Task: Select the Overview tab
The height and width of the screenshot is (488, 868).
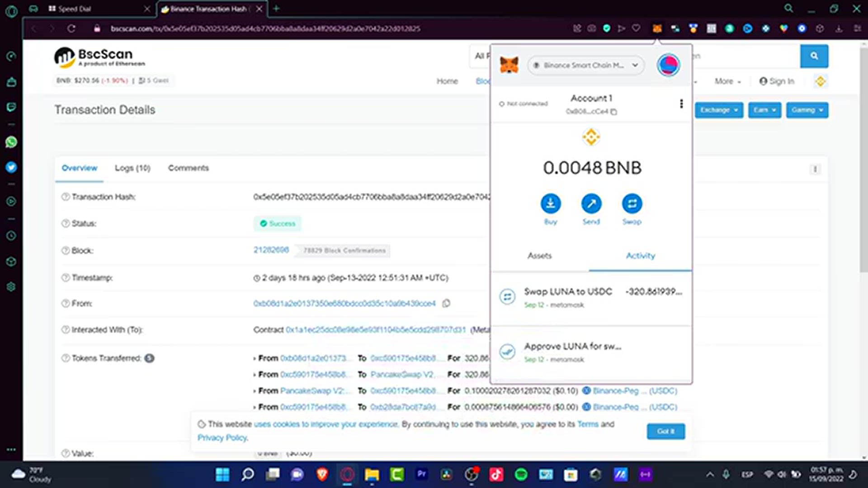Action: [80, 168]
